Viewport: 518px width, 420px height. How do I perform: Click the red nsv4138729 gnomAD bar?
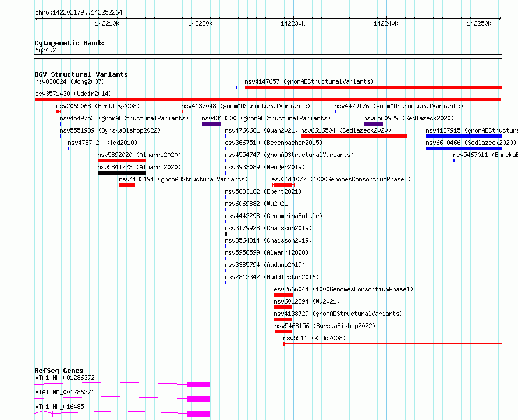[283, 319]
